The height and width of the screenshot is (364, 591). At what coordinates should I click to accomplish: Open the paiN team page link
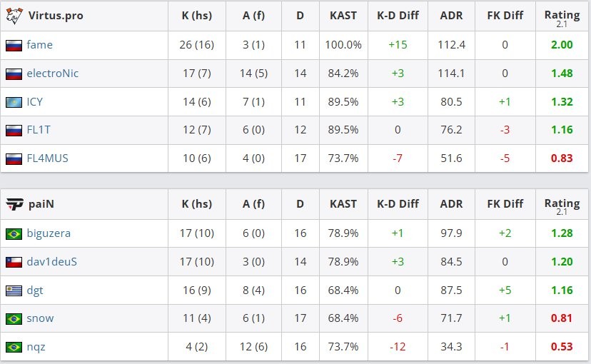pyautogui.click(x=41, y=204)
